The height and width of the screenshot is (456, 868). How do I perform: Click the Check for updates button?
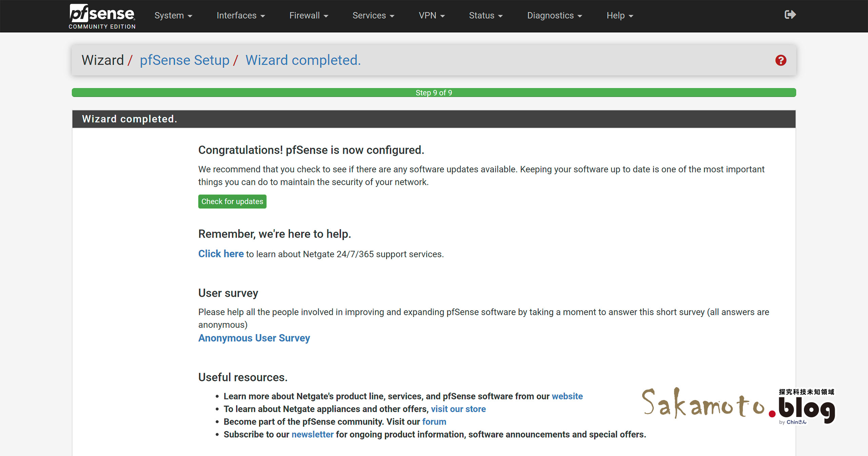coord(232,202)
